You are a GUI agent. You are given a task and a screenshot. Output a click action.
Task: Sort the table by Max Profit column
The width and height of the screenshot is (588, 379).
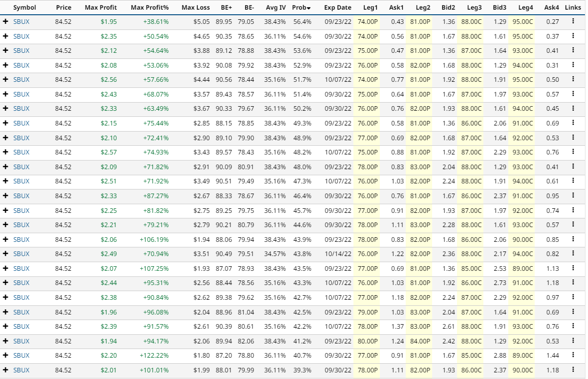[x=102, y=8]
